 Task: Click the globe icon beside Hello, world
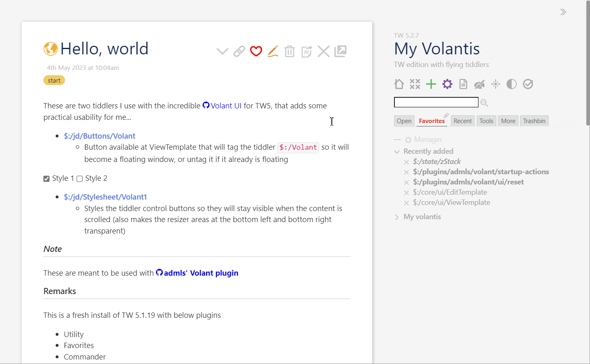tap(51, 49)
